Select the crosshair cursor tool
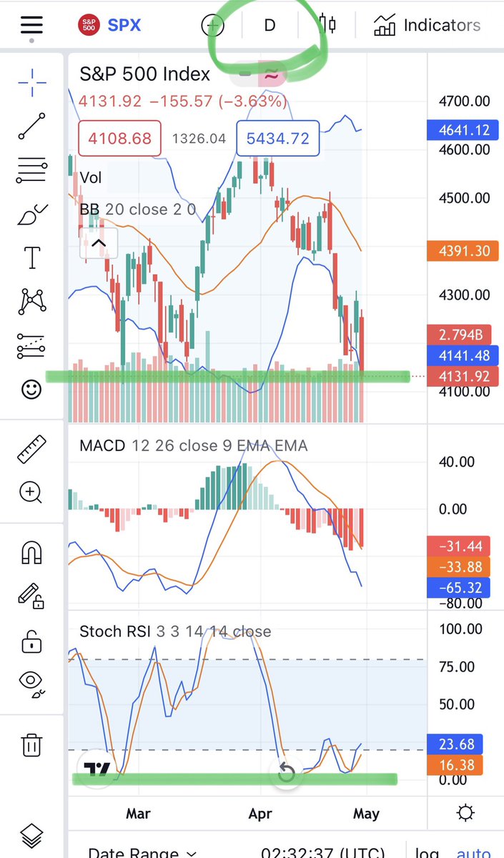 31,83
